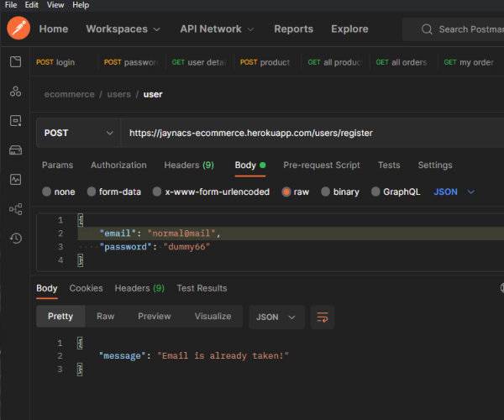The image size is (504, 420).
Task: Switch to request Headers (9) tab
Action: tap(189, 165)
